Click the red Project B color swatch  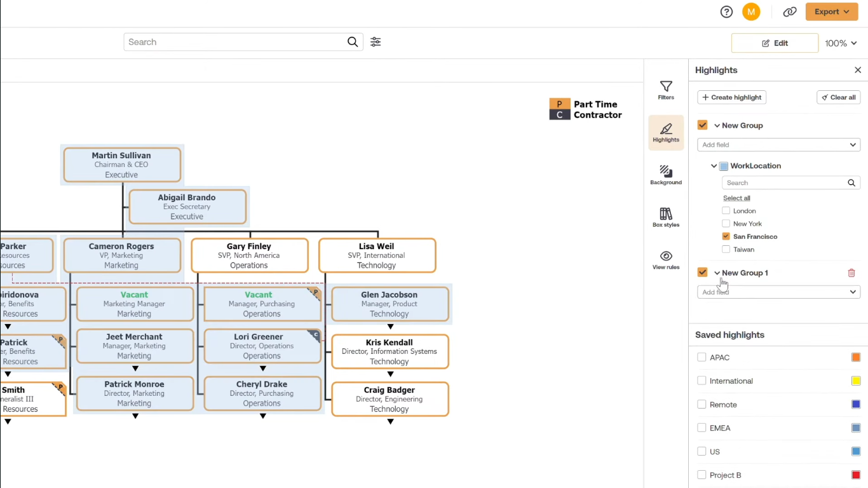(856, 475)
